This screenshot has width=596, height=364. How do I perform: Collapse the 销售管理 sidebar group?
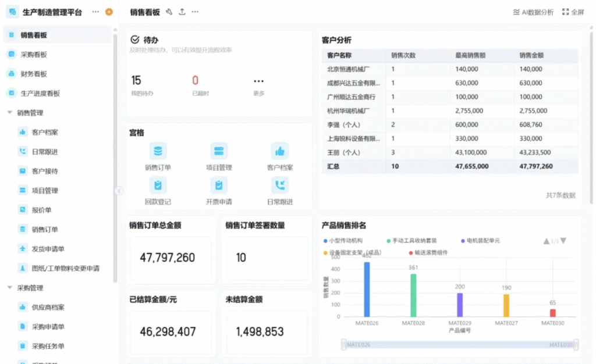coord(10,113)
